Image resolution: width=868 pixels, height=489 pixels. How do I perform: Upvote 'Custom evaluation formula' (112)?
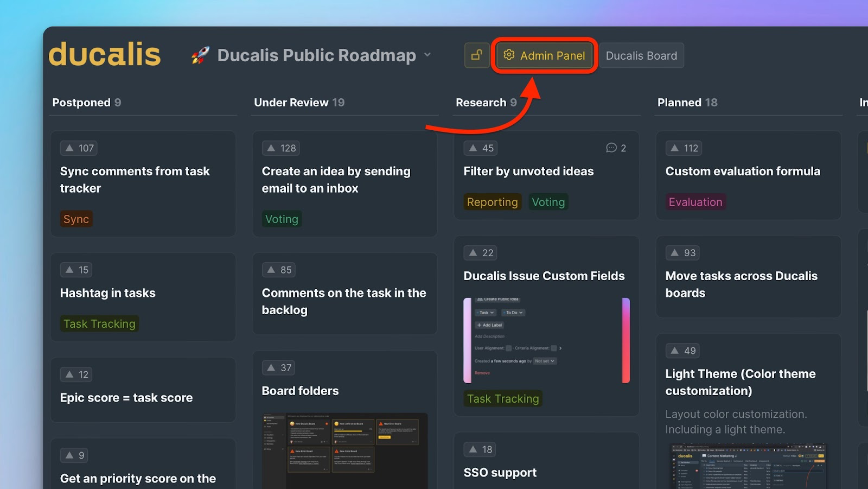[684, 148]
